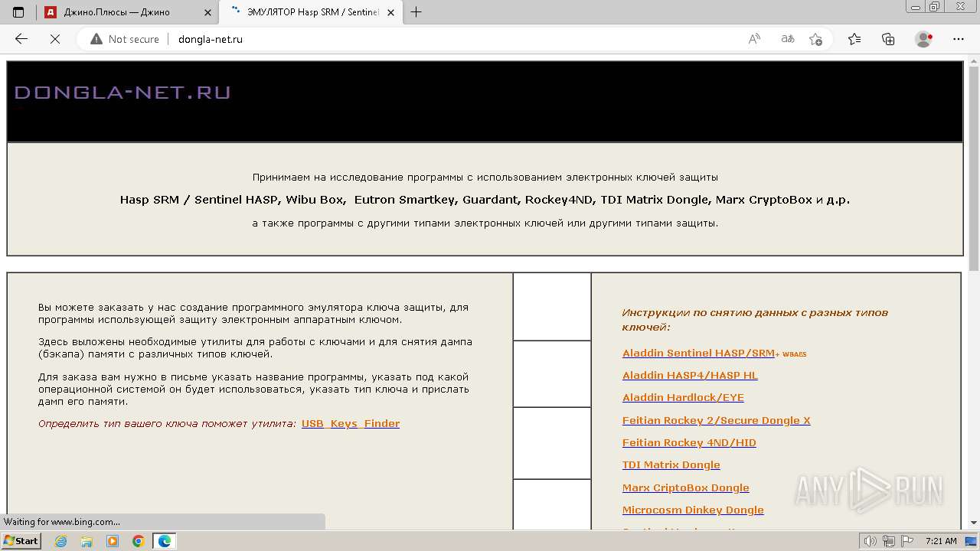Open the browser profile icon
980x551 pixels.
[x=924, y=39]
